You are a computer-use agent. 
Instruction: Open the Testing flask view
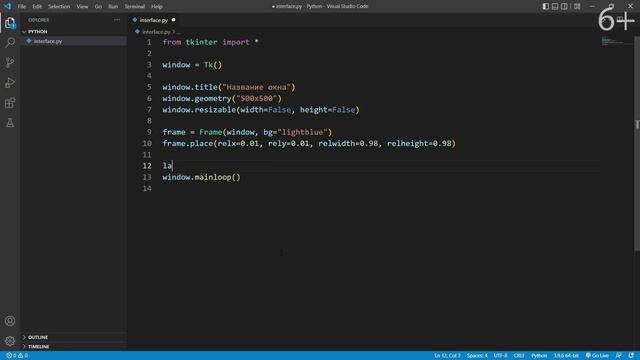point(10,122)
